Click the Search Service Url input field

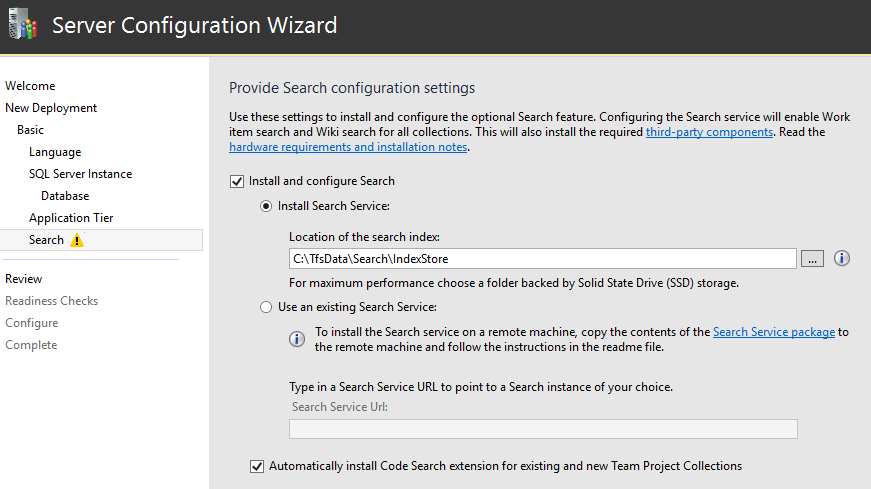542,429
